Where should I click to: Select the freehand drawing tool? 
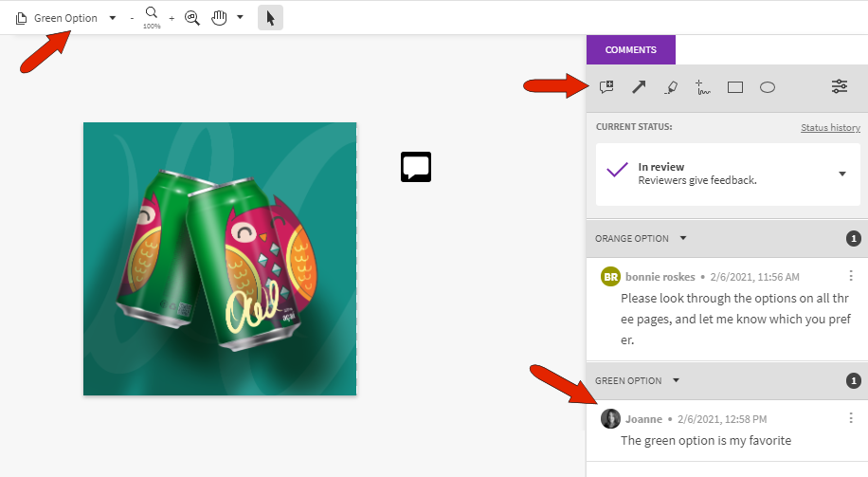point(703,87)
